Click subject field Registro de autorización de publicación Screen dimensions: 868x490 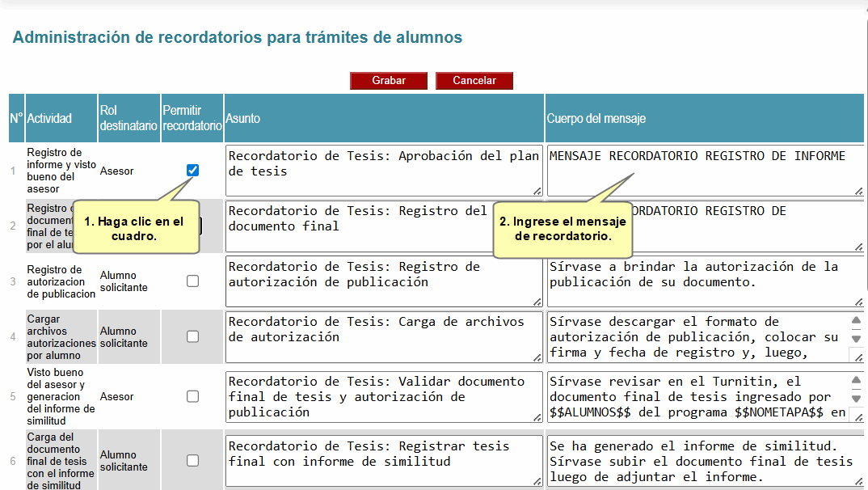[383, 281]
